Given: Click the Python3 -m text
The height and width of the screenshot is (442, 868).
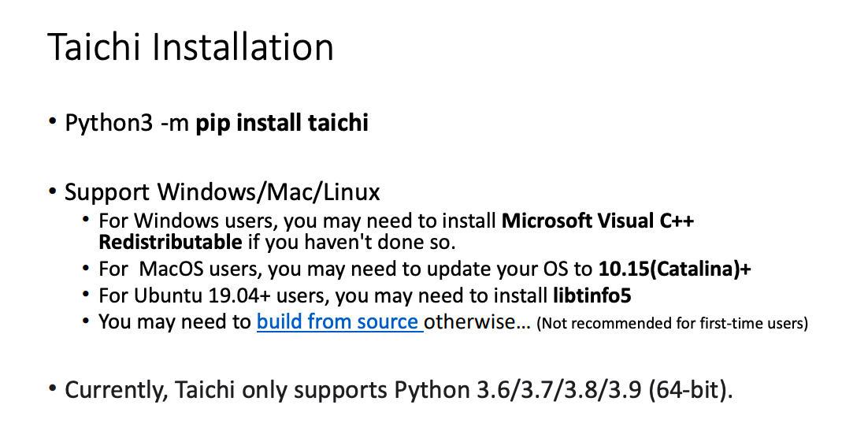Looking at the screenshot, I should coord(127,123).
